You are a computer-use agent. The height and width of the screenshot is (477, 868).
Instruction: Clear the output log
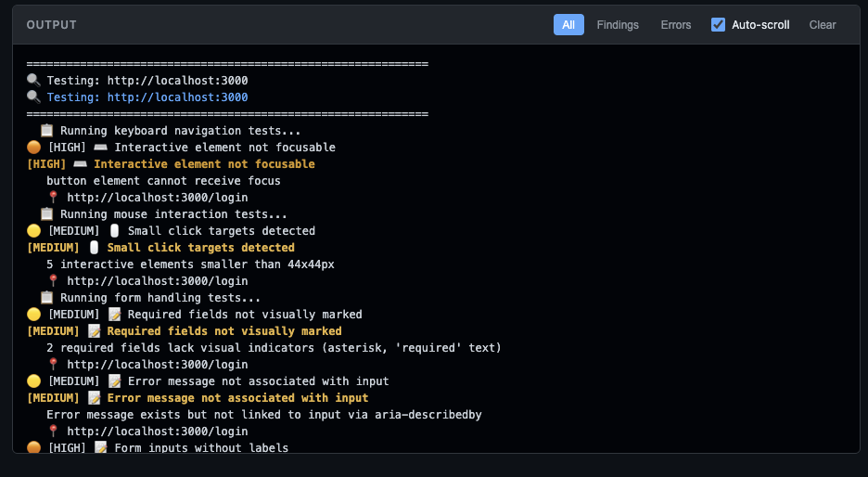822,25
